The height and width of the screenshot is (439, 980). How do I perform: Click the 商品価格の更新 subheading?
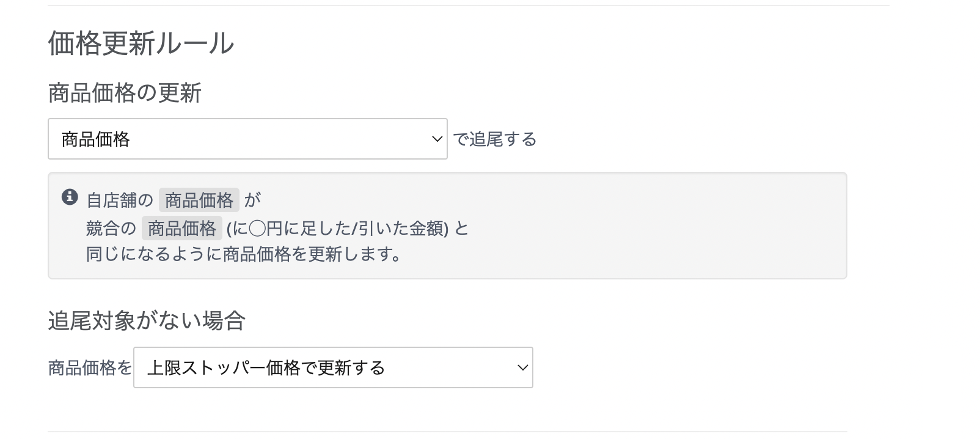(x=125, y=94)
